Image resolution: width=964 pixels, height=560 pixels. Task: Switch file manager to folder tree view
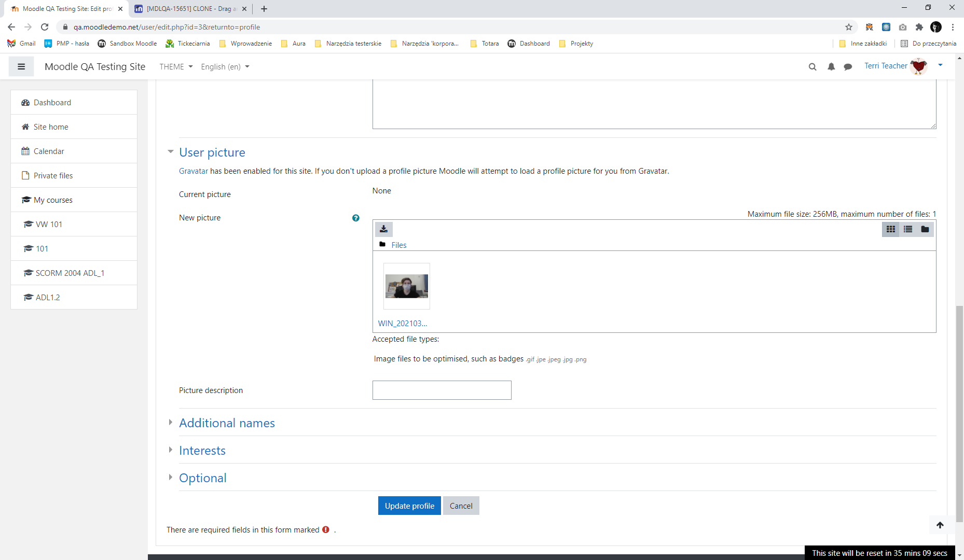(x=925, y=229)
